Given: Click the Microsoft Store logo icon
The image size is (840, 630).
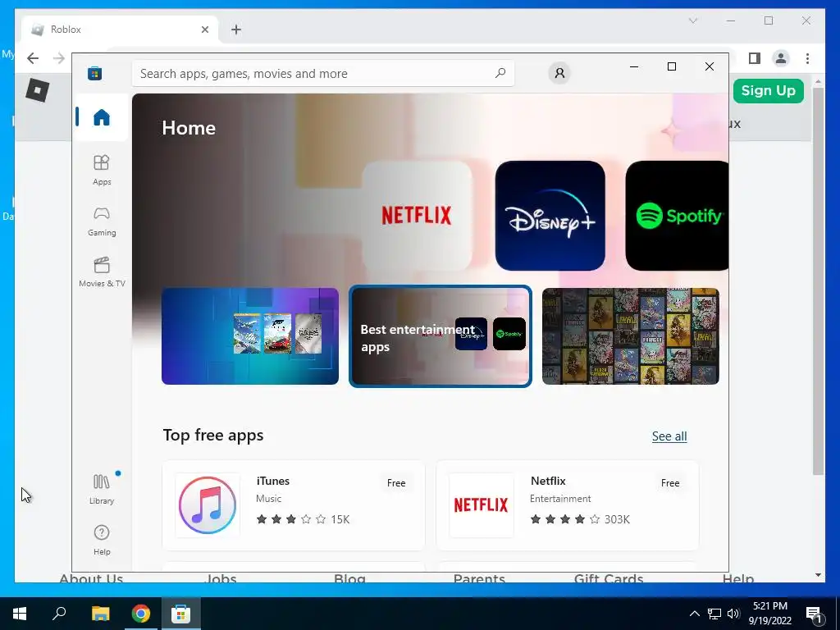Looking at the screenshot, I should (95, 73).
